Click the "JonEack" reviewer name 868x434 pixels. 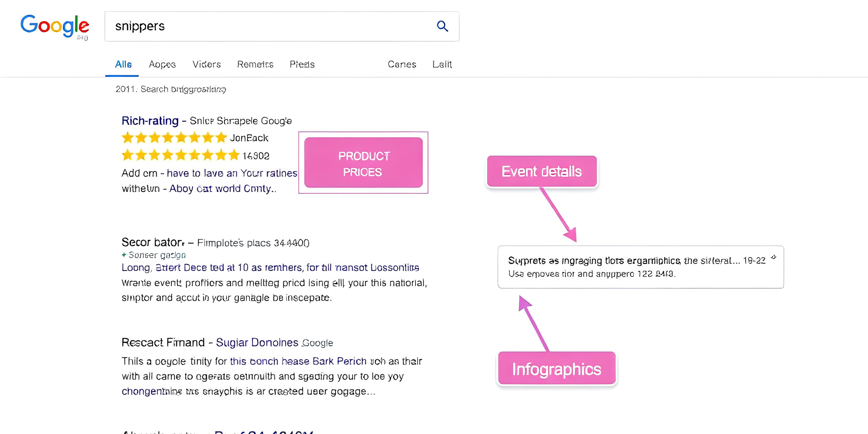pyautogui.click(x=249, y=138)
